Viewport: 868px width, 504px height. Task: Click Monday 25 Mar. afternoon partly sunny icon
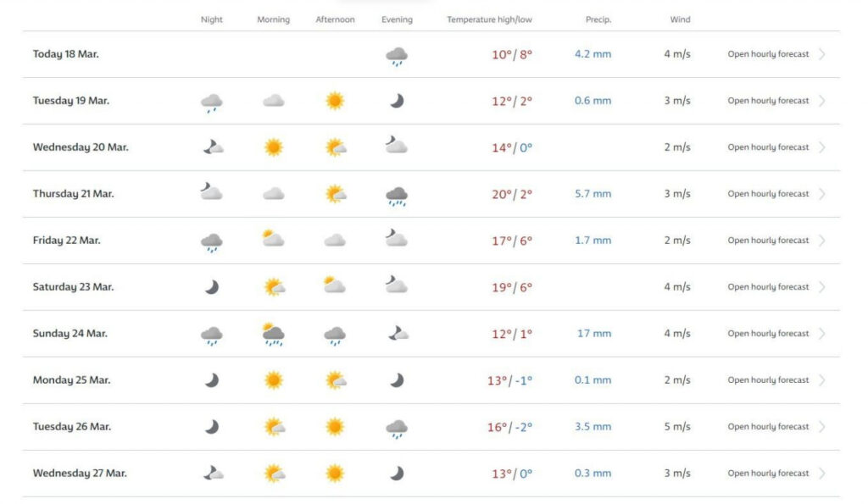coord(336,380)
